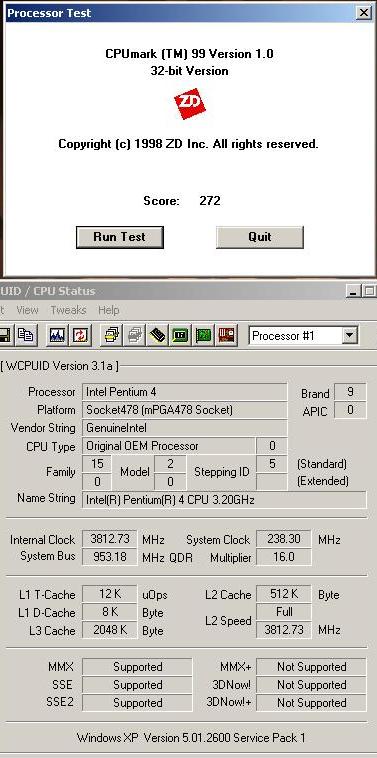Click the Name String value field
377x758 pixels.
pyautogui.click(x=224, y=500)
